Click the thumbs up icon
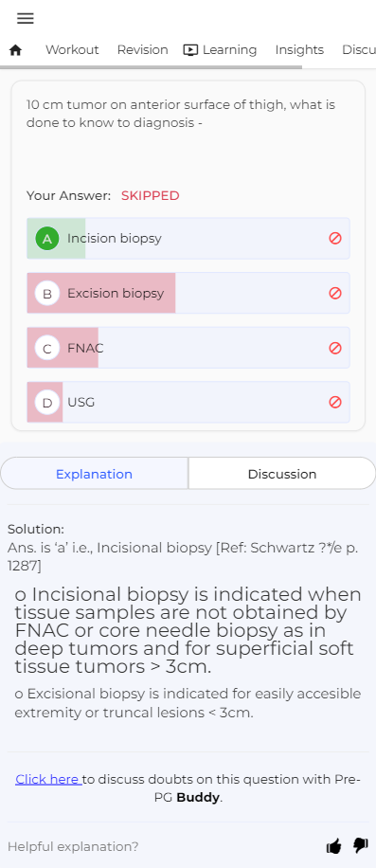The image size is (376, 868). [334, 846]
